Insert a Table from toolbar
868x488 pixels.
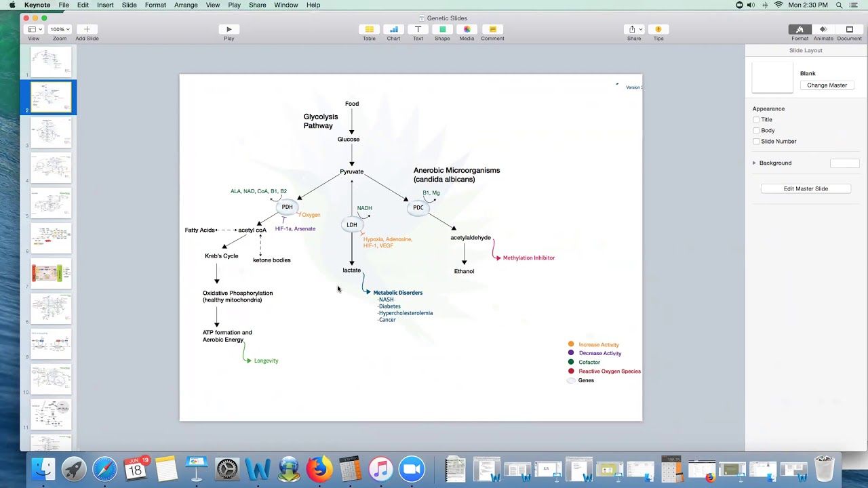[x=369, y=29]
